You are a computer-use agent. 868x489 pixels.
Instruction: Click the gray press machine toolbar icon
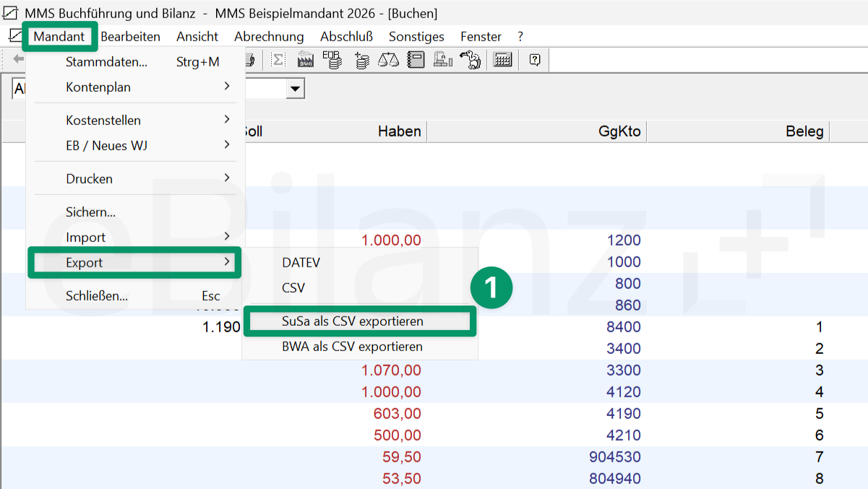[443, 60]
